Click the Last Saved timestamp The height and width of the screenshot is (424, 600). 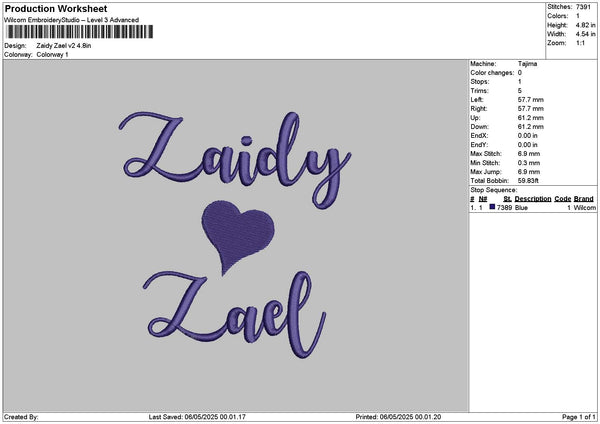tap(197, 417)
